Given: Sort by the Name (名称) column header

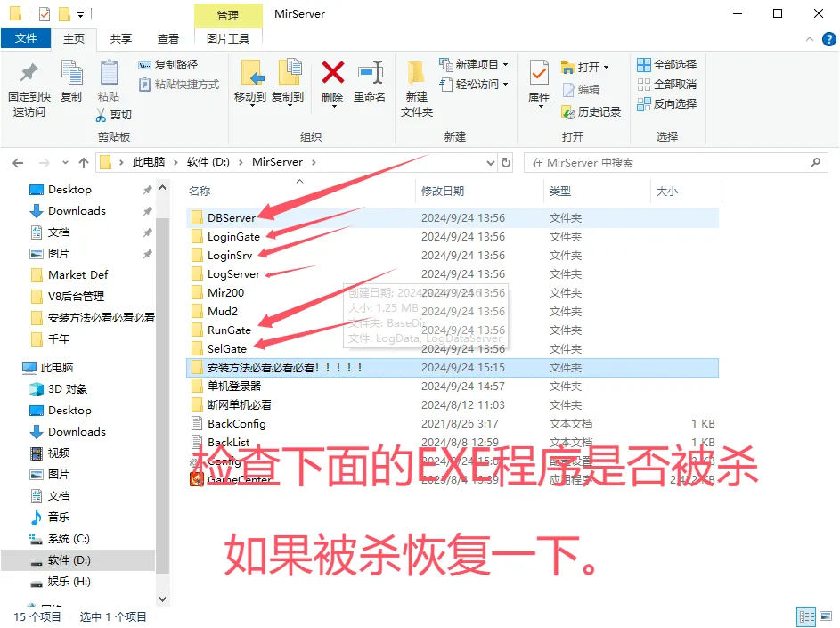Looking at the screenshot, I should pos(200,192).
